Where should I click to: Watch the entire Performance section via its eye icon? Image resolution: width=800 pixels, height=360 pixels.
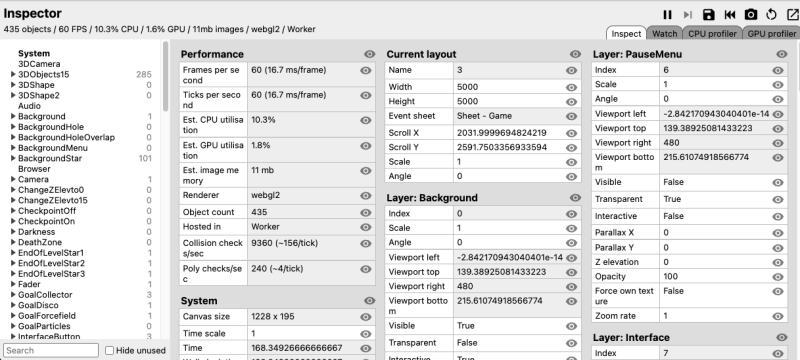tap(370, 54)
